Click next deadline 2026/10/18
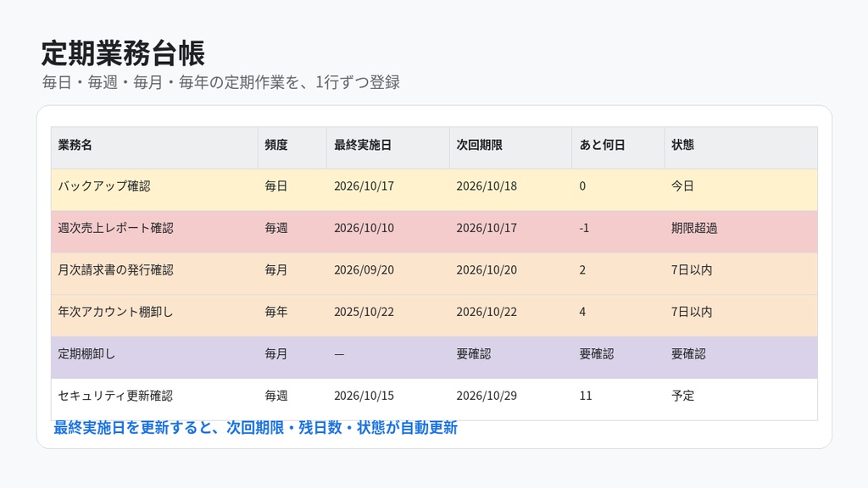This screenshot has height=488, width=868. pyautogui.click(x=510, y=190)
